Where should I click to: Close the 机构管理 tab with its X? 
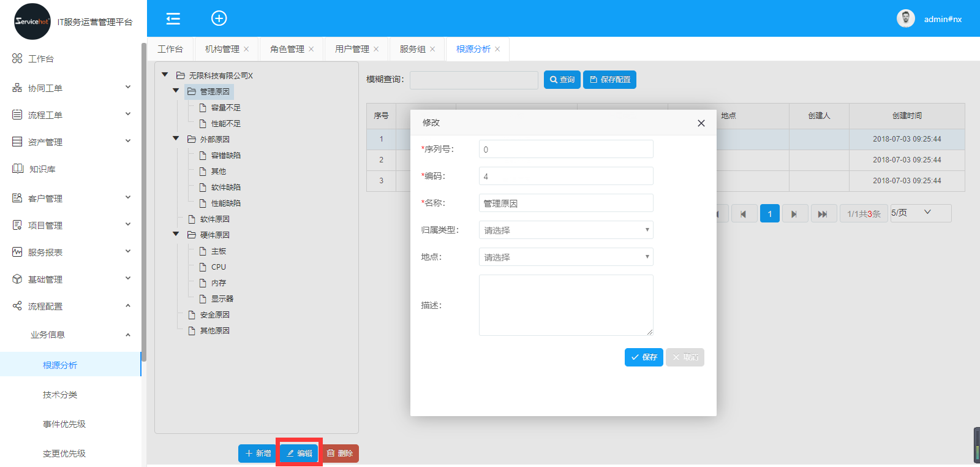[246, 49]
